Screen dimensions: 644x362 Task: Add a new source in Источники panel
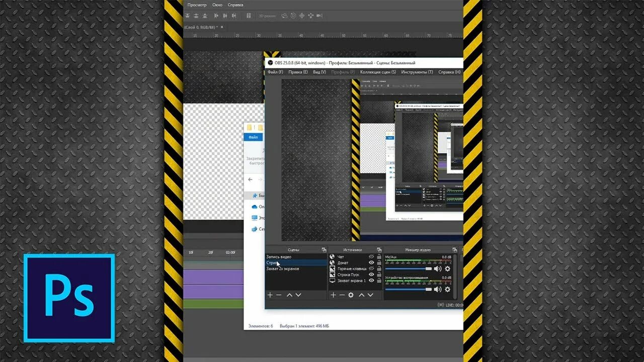tap(333, 295)
